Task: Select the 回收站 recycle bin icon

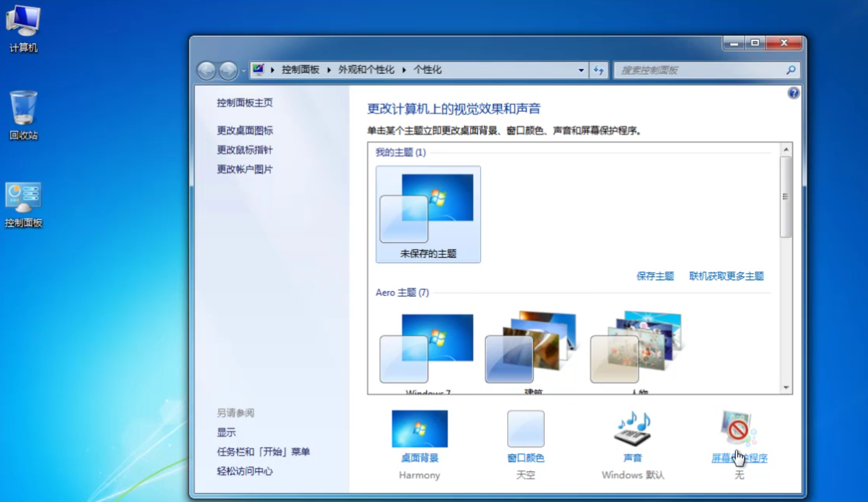Action: pos(24,109)
